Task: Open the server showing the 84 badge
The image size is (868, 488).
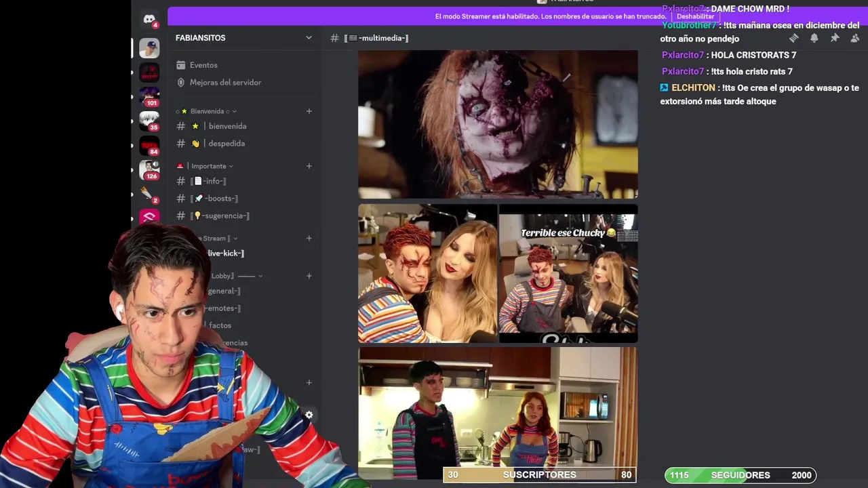Action: tap(149, 145)
